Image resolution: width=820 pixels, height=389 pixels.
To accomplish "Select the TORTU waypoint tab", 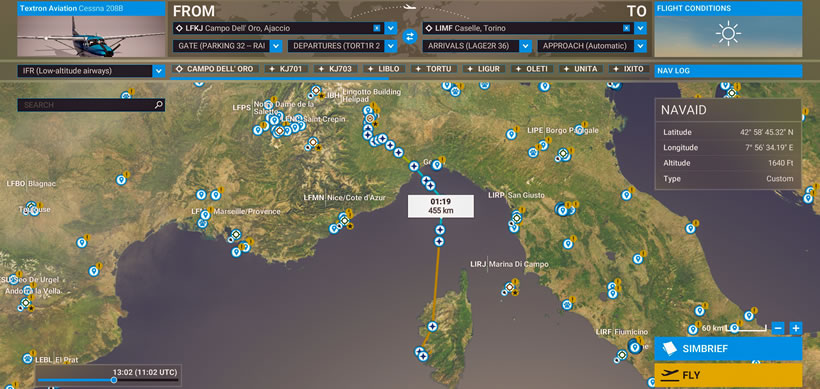I will 434,69.
